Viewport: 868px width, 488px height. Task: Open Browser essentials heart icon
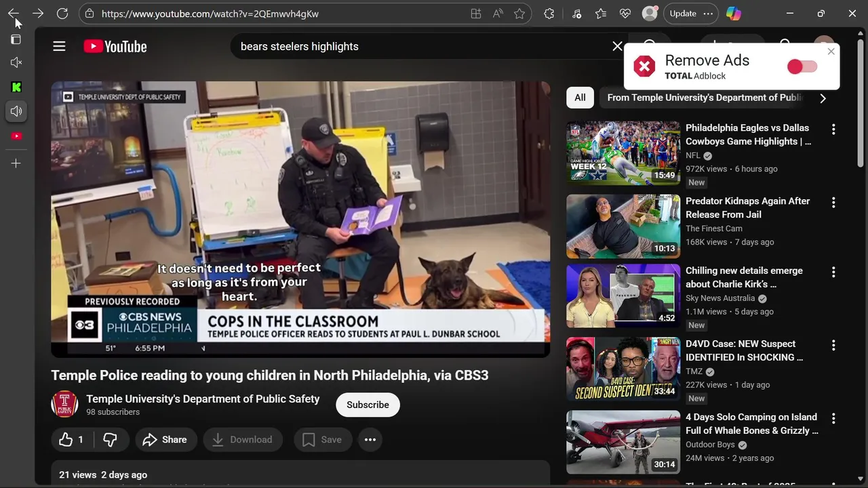[x=625, y=14]
